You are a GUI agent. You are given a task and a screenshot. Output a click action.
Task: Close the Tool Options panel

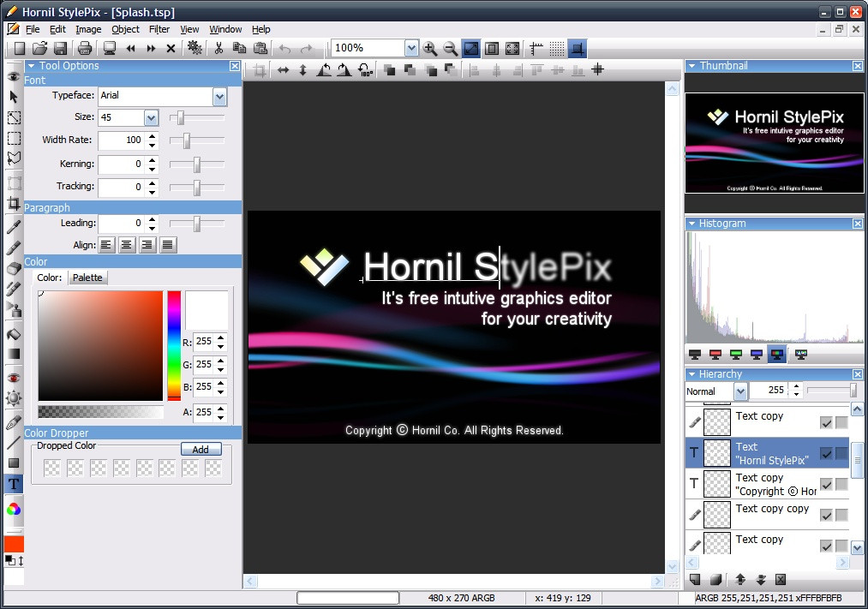pos(235,66)
